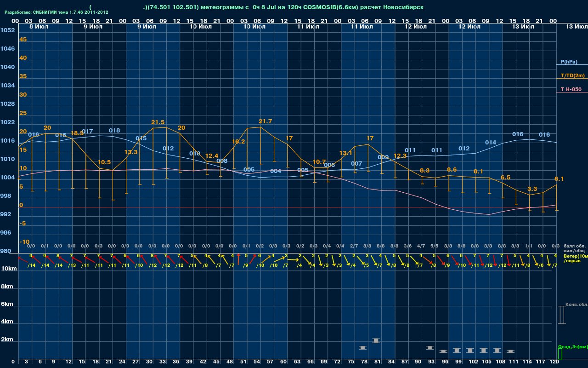Screen dimensions: 588x368
Task: Click the temperature value 8.1
Action: pos(479,172)
